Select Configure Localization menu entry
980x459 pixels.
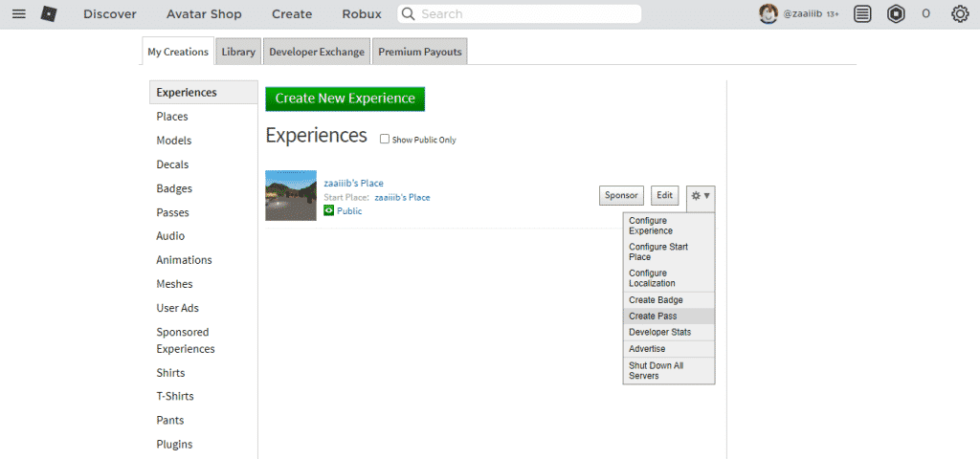tap(669, 278)
